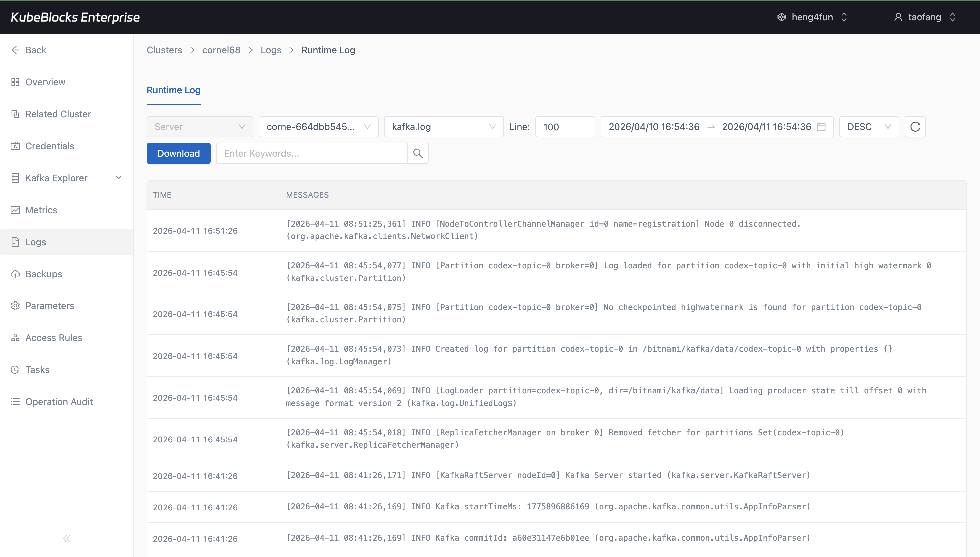Click the keyword search magnifier icon
This screenshot has width=980, height=557.
pyautogui.click(x=418, y=153)
